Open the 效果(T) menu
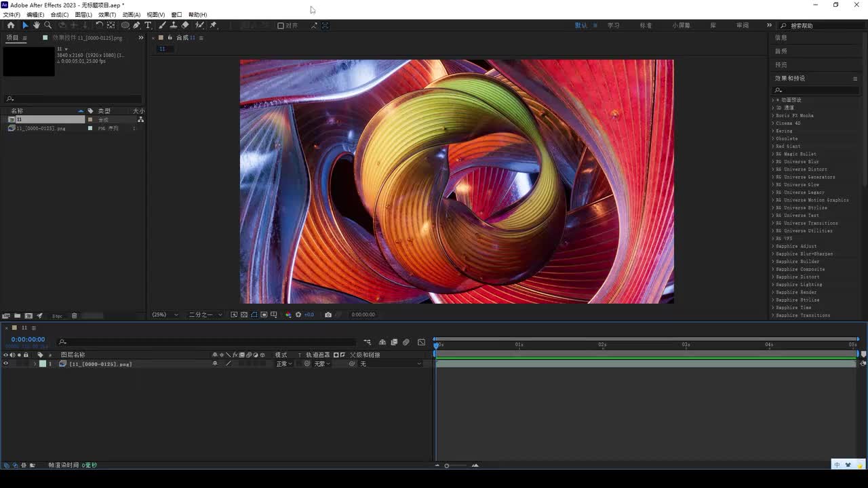Screen dimensions: 868x488 click(107, 14)
